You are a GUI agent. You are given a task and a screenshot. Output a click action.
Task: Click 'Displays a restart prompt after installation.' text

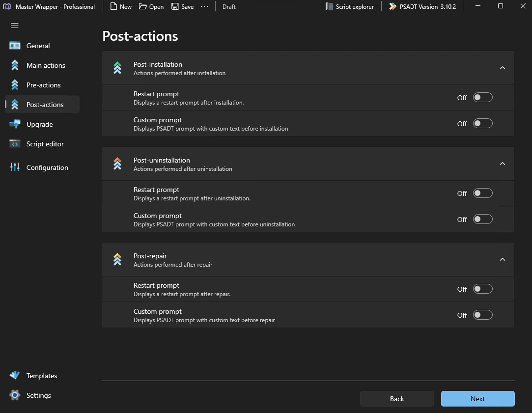[189, 103]
